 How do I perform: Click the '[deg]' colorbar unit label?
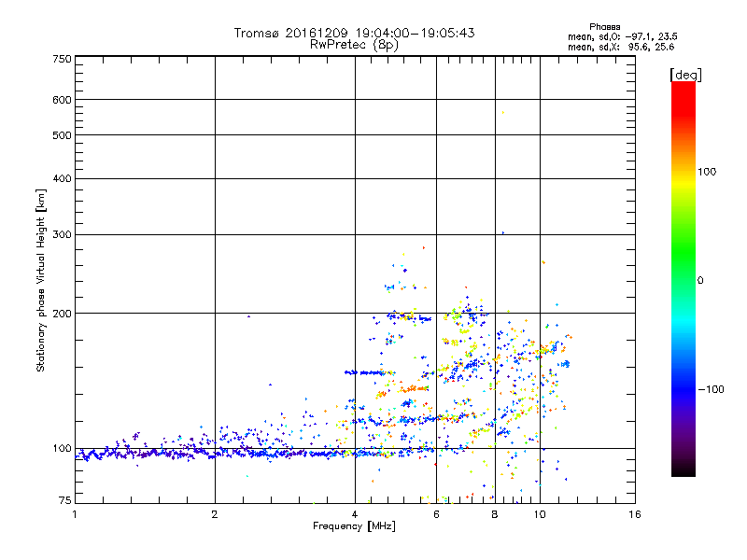(x=685, y=75)
